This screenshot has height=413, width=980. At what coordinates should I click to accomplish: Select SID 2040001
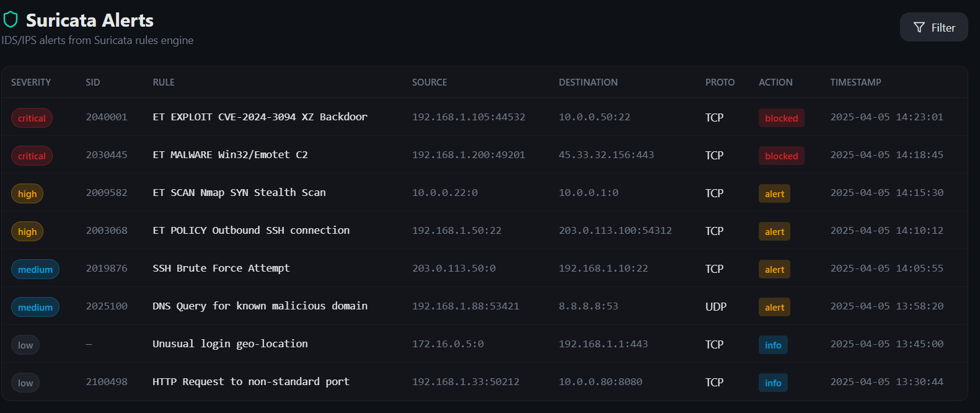tap(107, 117)
